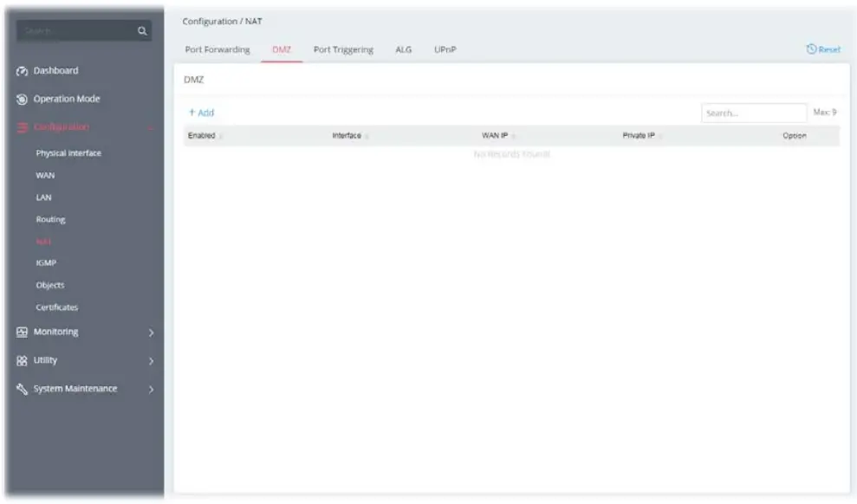Collapse the Configuration menu chevron
The width and height of the screenshot is (857, 504).
pos(151,128)
